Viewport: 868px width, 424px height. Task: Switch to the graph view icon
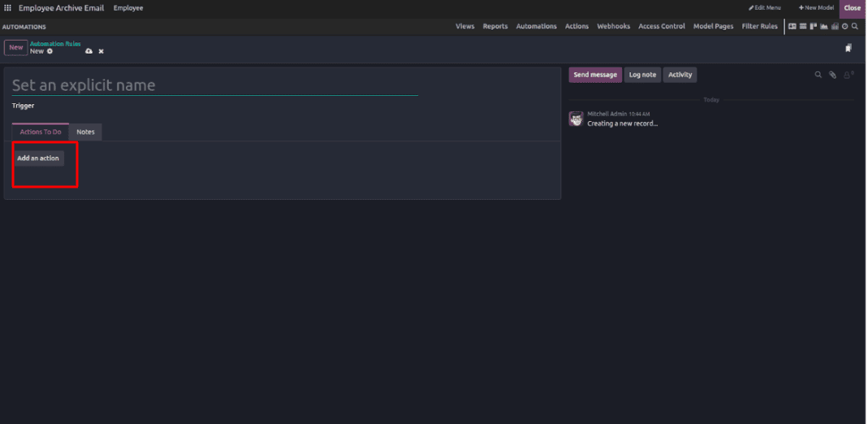[823, 27]
